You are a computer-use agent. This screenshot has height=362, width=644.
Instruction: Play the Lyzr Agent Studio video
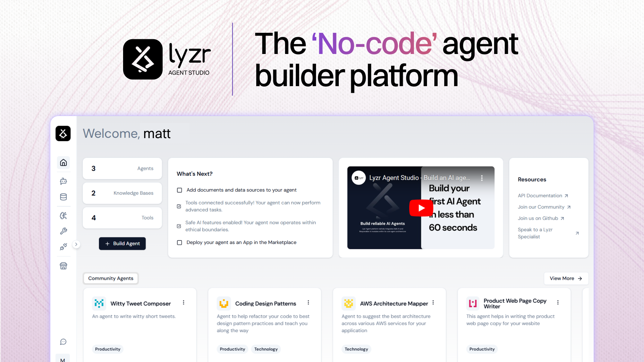click(421, 207)
